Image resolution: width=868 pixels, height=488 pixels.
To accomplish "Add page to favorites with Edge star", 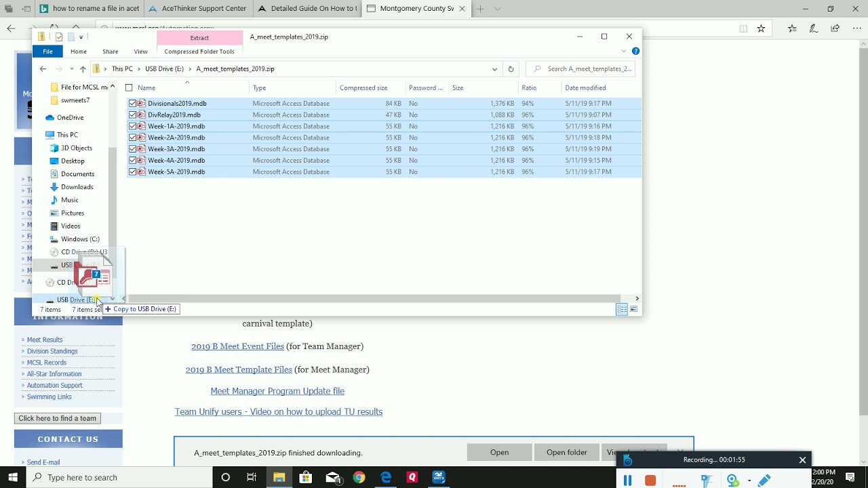I will pos(761,28).
